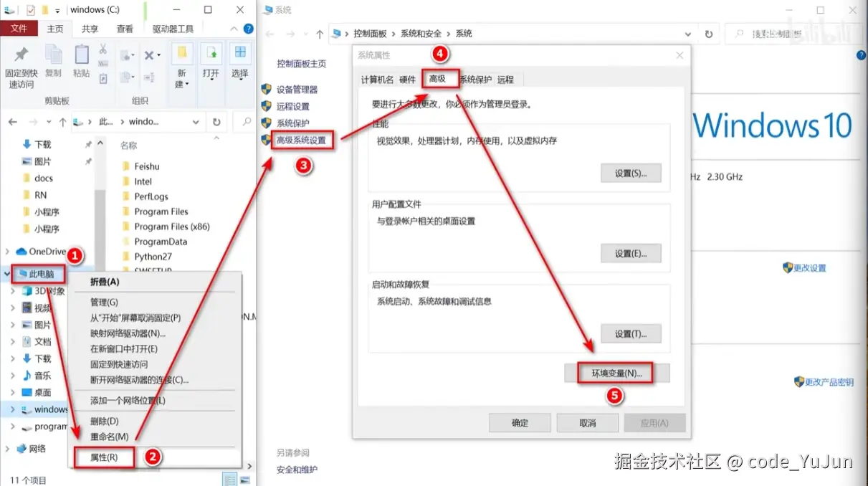Click 设置(S)... in the 性能 section
The image size is (868, 486).
tap(631, 173)
